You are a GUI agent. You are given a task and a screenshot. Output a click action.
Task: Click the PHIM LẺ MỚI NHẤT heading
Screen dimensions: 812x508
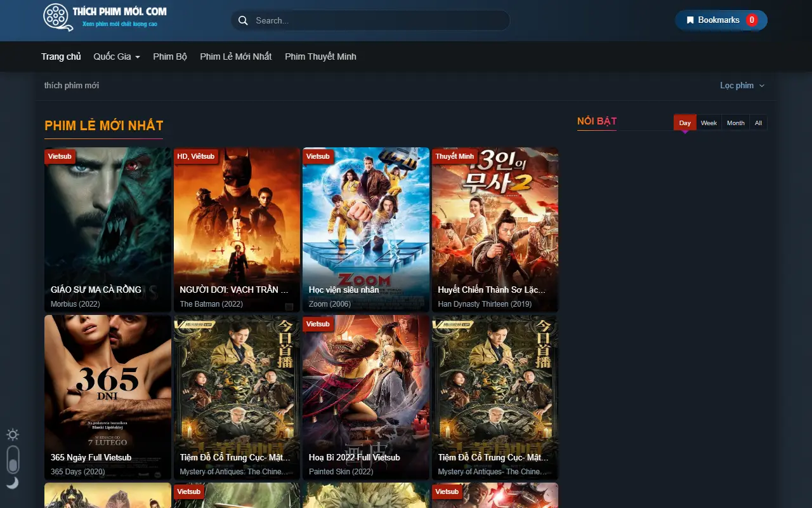coord(104,126)
